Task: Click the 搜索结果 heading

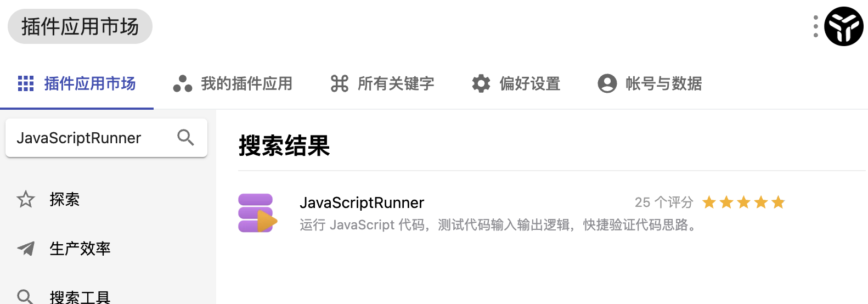Action: [x=284, y=146]
